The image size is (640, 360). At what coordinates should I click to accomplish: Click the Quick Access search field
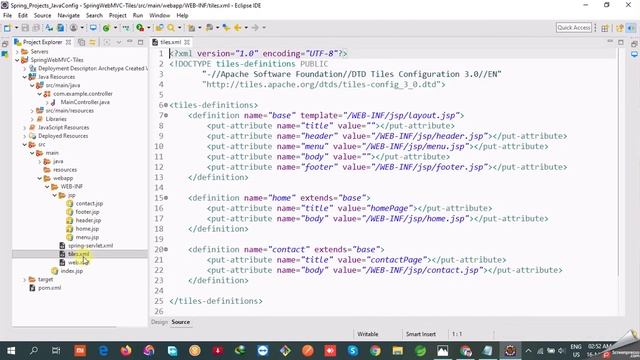(x=573, y=28)
